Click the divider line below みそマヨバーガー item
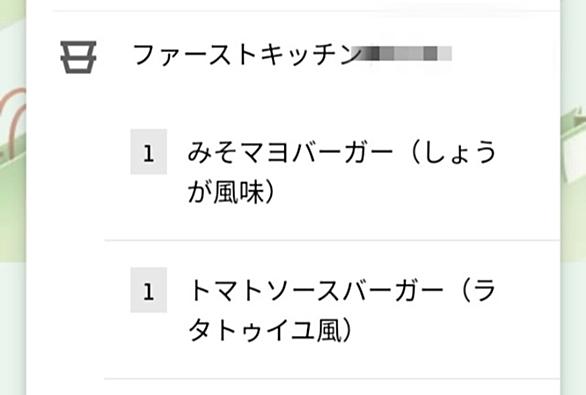The height and width of the screenshot is (395, 586). [332, 241]
